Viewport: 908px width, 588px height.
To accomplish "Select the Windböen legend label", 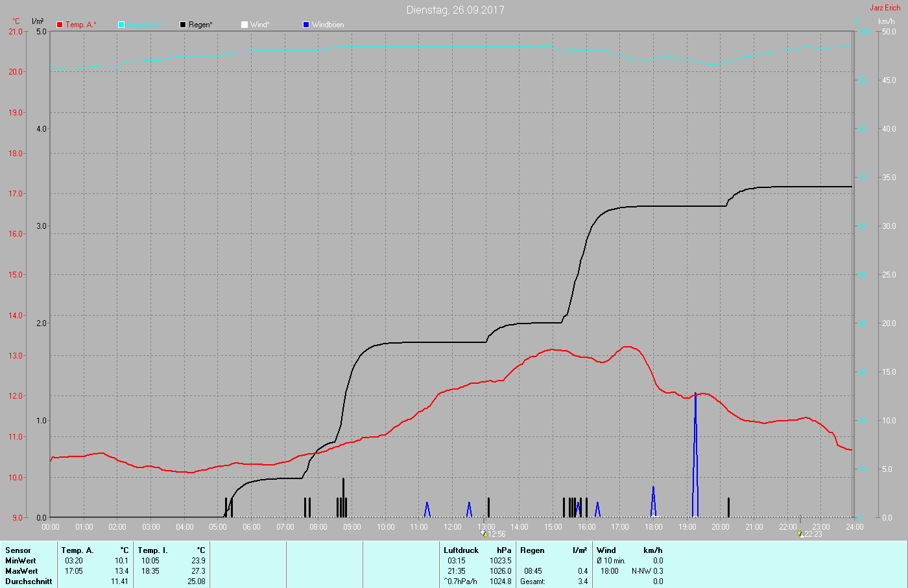I will pos(328,25).
